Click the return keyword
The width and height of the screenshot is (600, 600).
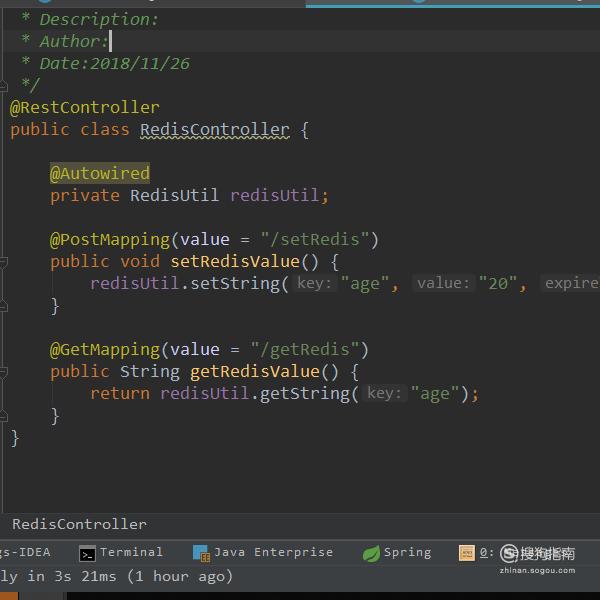[120, 394]
